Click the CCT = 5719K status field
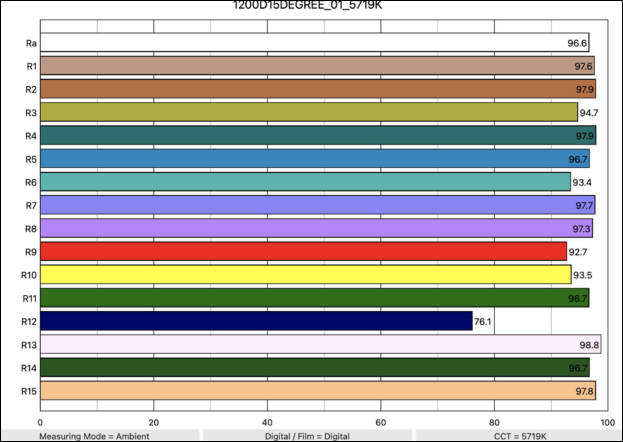The width and height of the screenshot is (623, 442). [517, 436]
